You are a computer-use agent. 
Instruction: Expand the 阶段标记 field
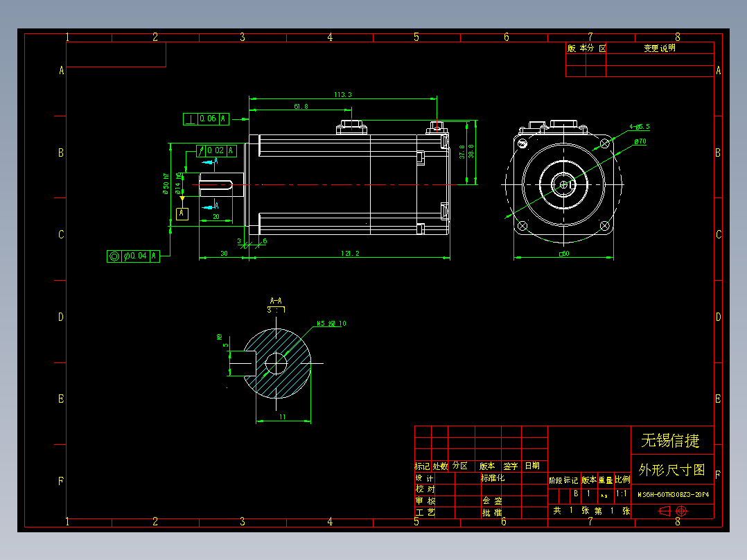point(563,480)
